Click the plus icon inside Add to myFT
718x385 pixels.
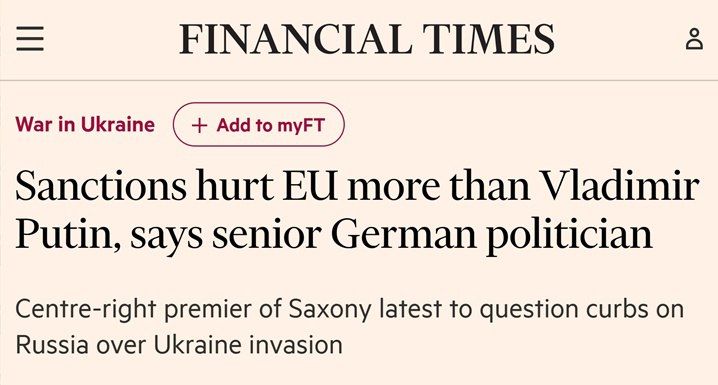[199, 125]
